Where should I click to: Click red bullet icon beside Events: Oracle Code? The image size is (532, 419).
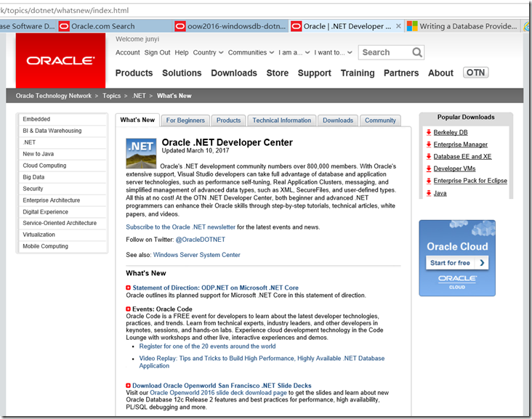click(128, 309)
